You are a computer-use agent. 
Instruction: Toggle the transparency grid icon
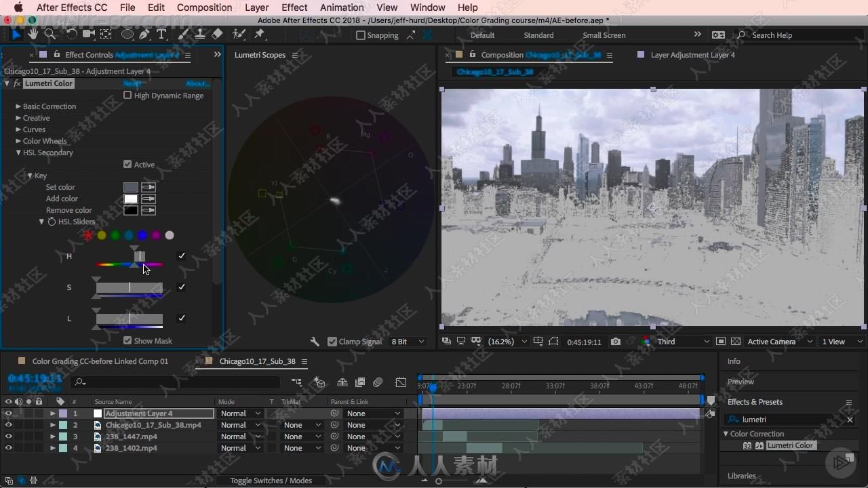(736, 342)
